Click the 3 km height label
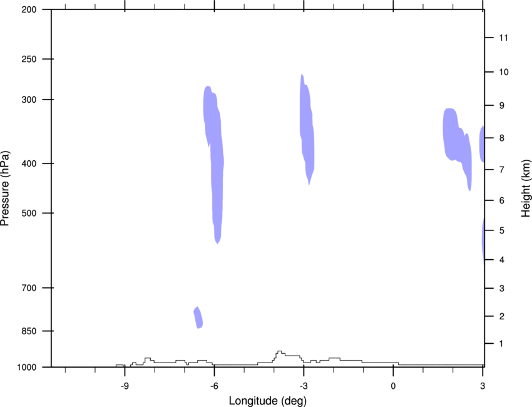This screenshot has width=532, height=407. (501, 289)
